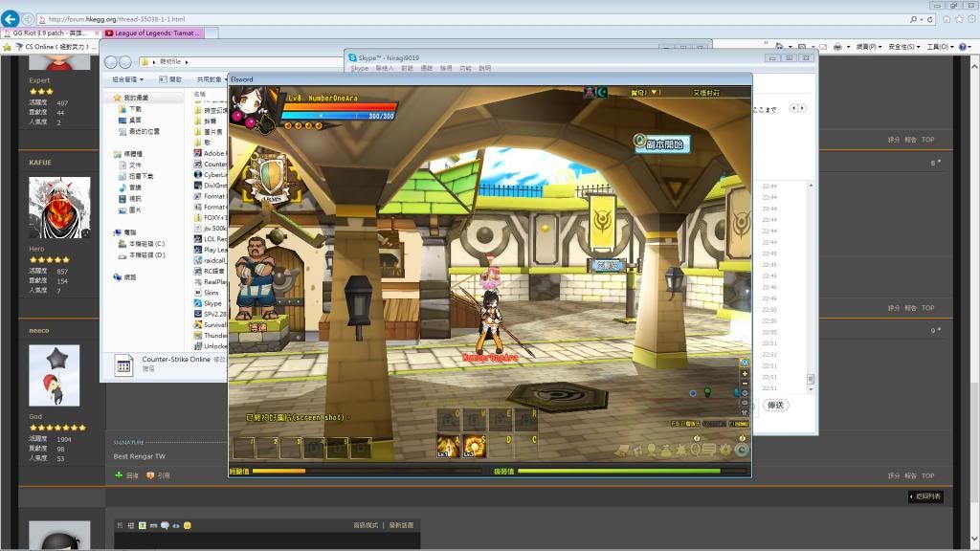Open the 網頁(P) dropdown menu
This screenshot has height=551, width=980.
pyautogui.click(x=869, y=46)
